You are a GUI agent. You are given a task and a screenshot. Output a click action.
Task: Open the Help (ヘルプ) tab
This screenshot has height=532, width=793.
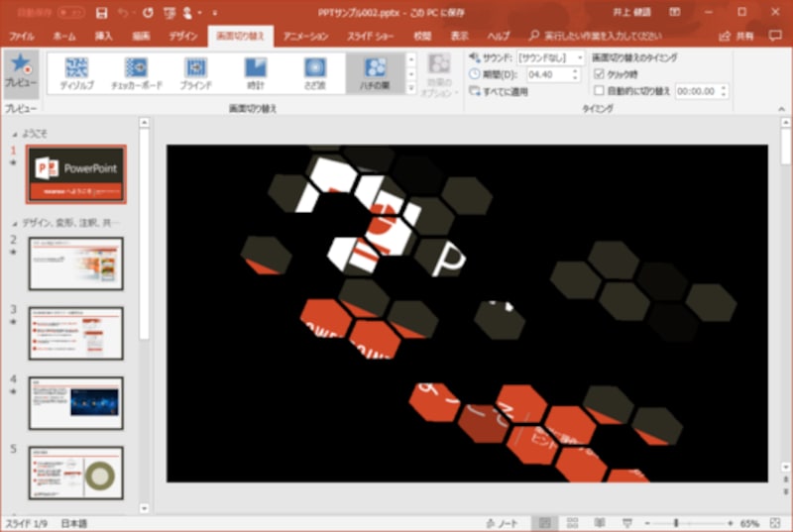tap(499, 36)
